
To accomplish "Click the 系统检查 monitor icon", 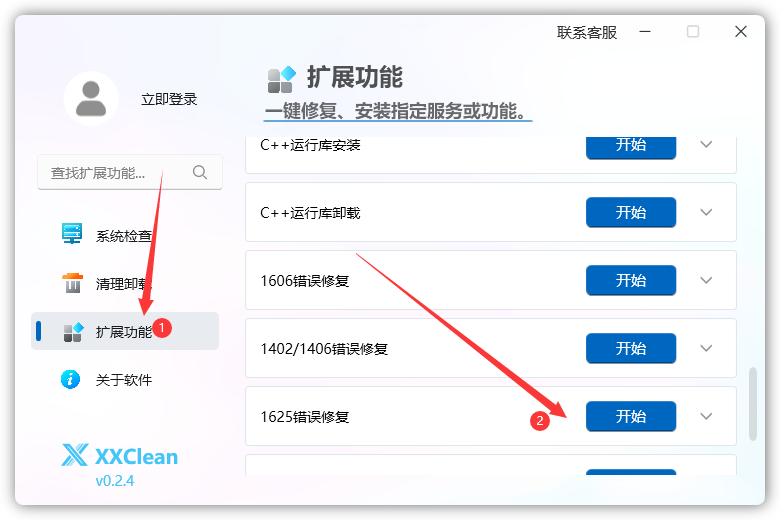I will click(x=72, y=235).
